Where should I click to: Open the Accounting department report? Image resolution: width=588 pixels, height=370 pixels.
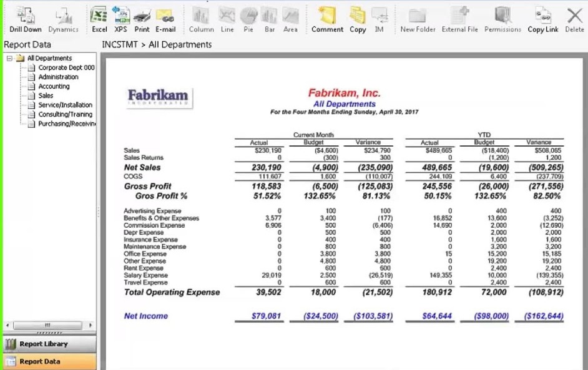pyautogui.click(x=54, y=86)
